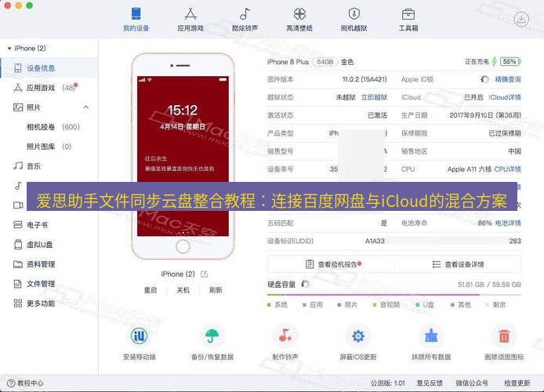Click 安装移动端 icon
The height and width of the screenshot is (392, 544).
click(139, 336)
